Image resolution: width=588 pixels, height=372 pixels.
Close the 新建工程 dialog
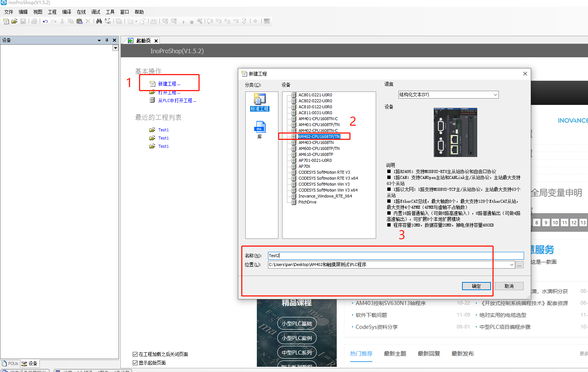click(525, 74)
